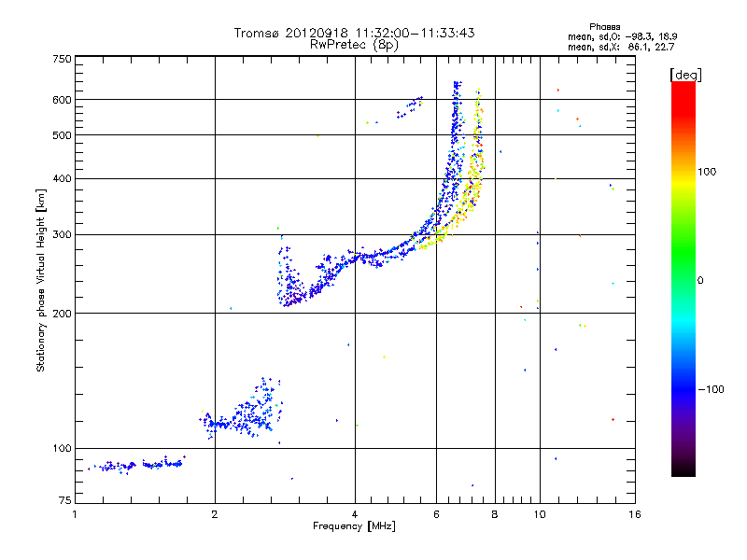This screenshot has height=560, width=747.
Task: Click the y-axis tick label "600"
Action: coord(62,100)
